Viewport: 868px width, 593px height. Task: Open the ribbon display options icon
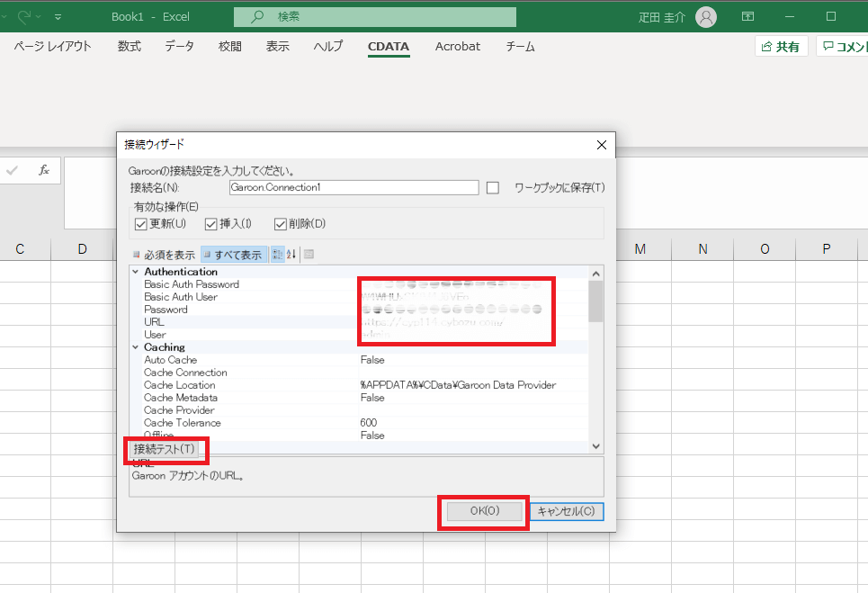click(747, 16)
